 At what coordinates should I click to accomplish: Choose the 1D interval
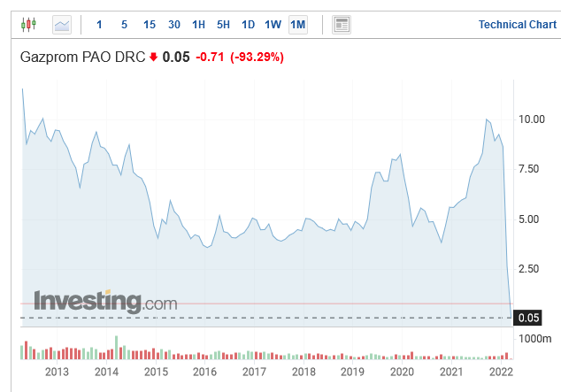[248, 25]
